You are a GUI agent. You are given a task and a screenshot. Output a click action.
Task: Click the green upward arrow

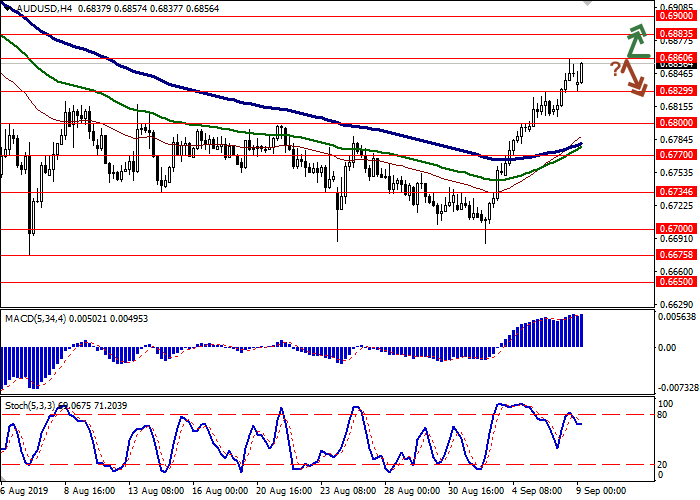[636, 41]
